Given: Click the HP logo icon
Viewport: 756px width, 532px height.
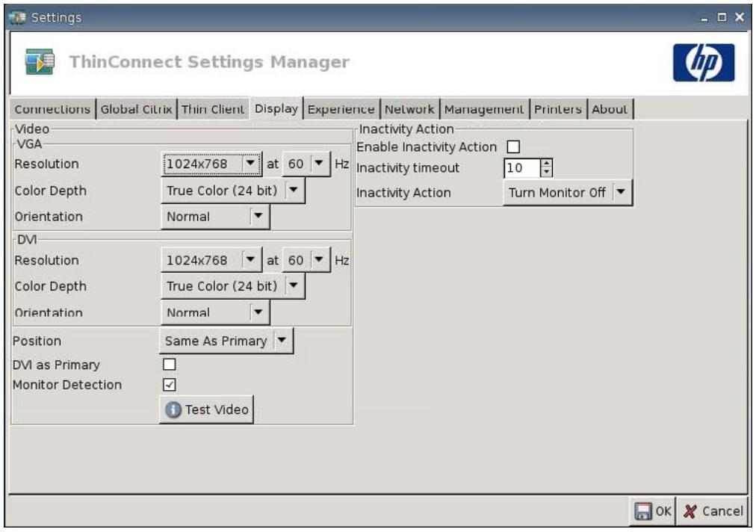Looking at the screenshot, I should [x=703, y=63].
